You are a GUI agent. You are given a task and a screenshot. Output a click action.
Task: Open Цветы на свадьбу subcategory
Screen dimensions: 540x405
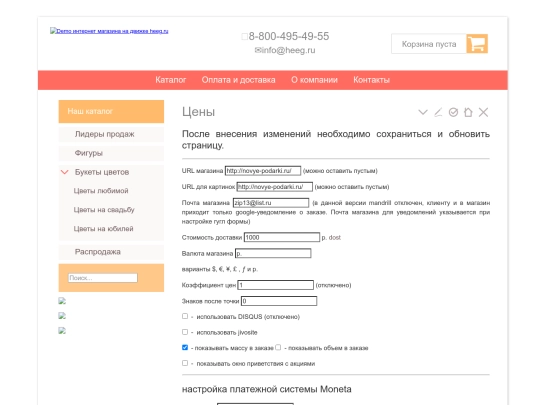click(x=104, y=210)
